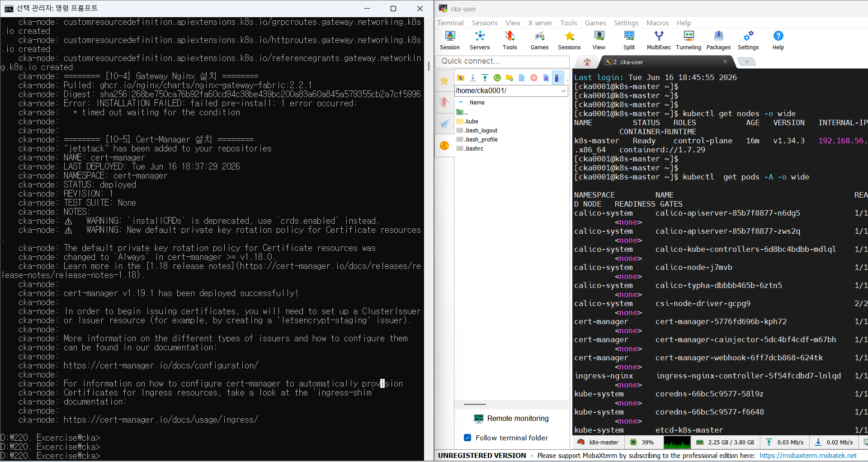Image resolution: width=868 pixels, height=462 pixels.
Task: Go to parent directory in SFTP toolbar
Action: 461,78
